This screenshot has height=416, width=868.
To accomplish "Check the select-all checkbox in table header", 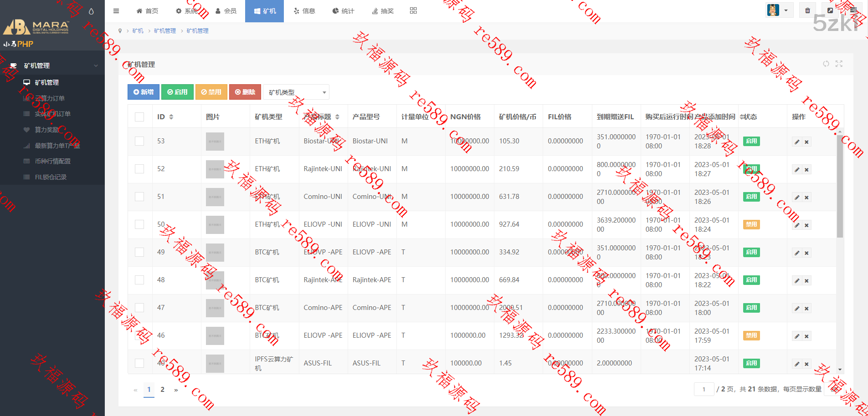I will (x=139, y=117).
